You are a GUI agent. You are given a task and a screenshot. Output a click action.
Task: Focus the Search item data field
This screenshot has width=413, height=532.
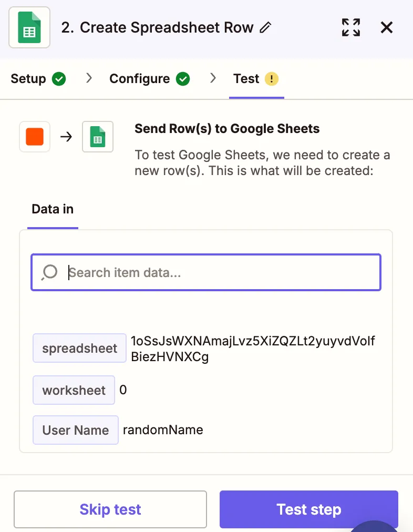click(206, 272)
